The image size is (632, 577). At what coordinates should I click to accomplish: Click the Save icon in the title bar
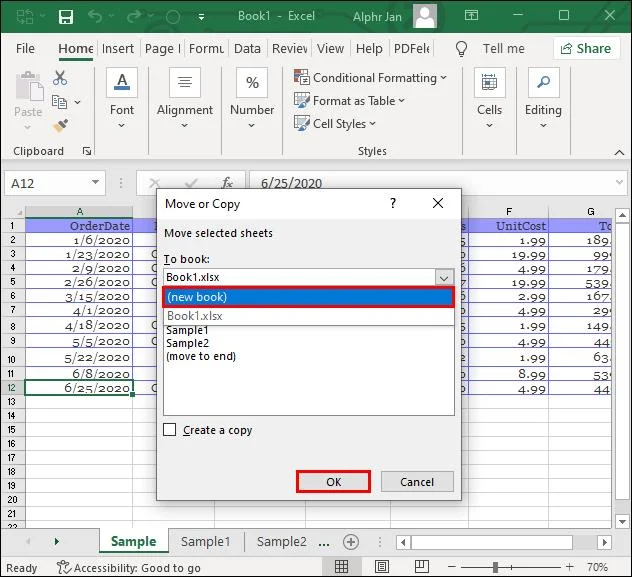[x=66, y=17]
